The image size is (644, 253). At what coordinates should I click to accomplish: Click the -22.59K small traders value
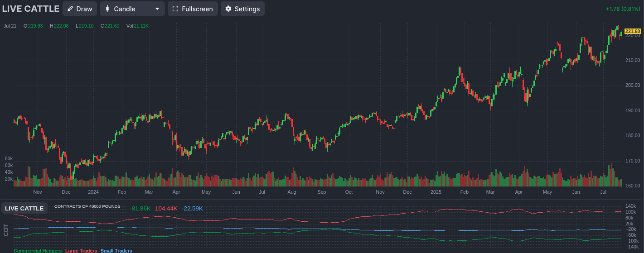pos(192,208)
